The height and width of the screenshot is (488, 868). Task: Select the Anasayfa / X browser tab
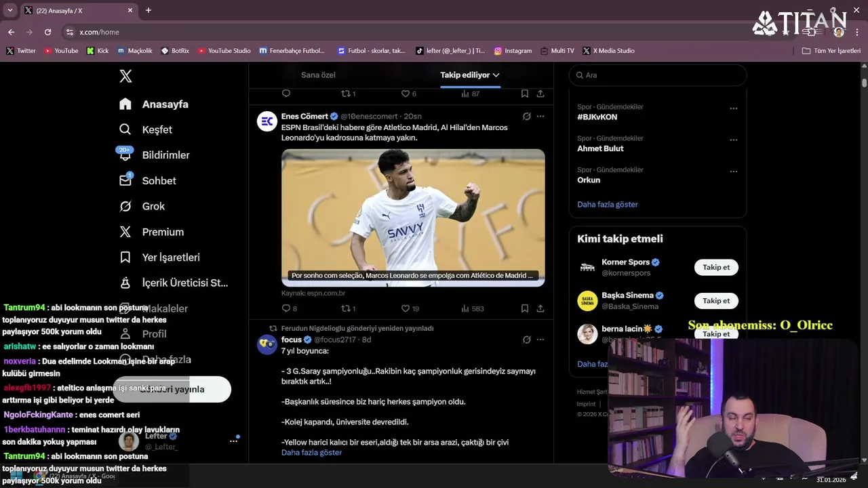pos(78,10)
